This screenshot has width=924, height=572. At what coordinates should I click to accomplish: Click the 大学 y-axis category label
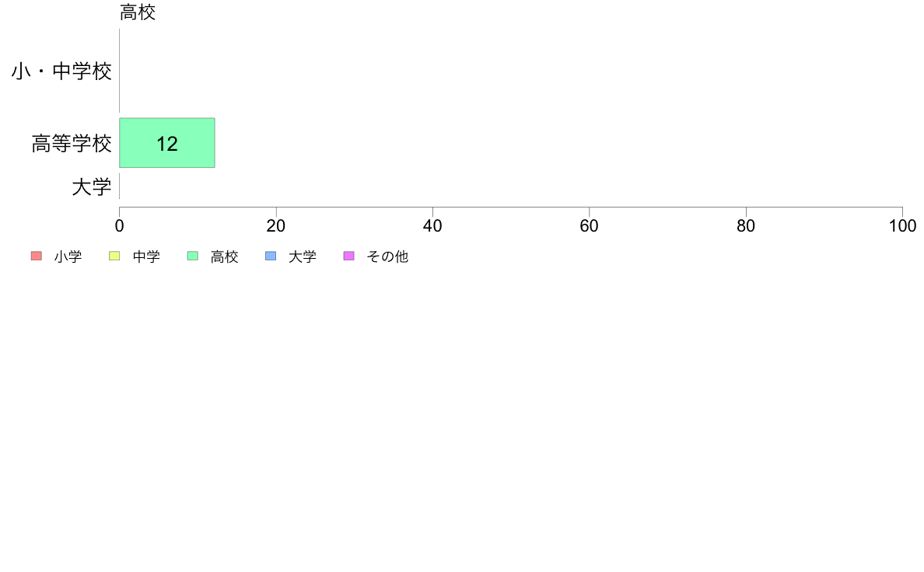91,187
